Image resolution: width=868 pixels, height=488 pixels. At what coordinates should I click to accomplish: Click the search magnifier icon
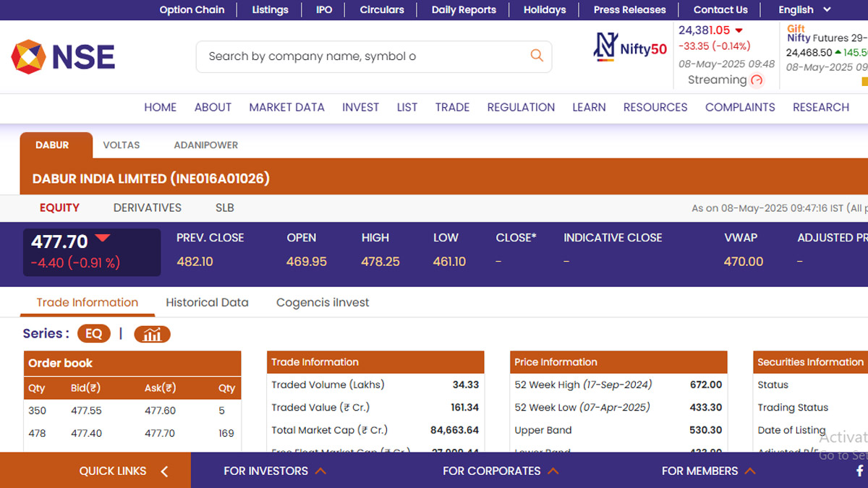(537, 56)
